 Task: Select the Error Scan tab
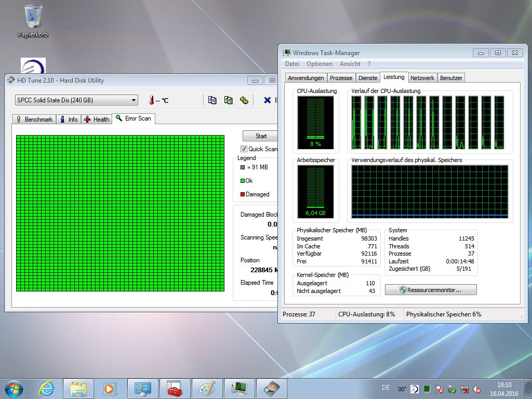[134, 118]
